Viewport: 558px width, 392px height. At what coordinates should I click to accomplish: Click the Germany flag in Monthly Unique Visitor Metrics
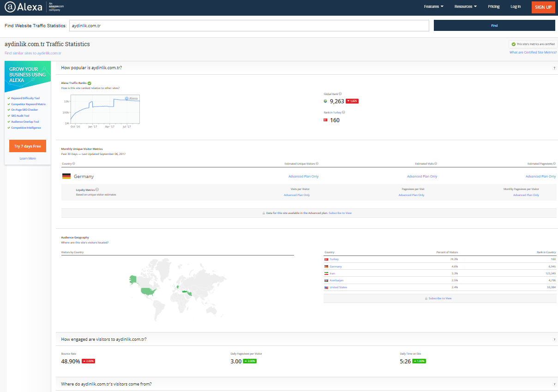(66, 177)
